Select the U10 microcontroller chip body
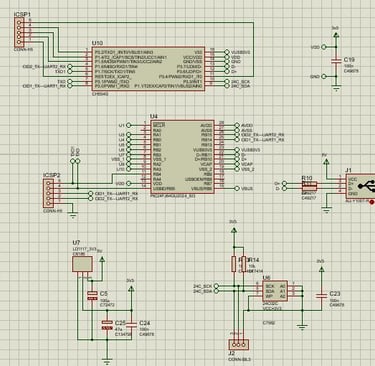375x366 pixels. 148,68
